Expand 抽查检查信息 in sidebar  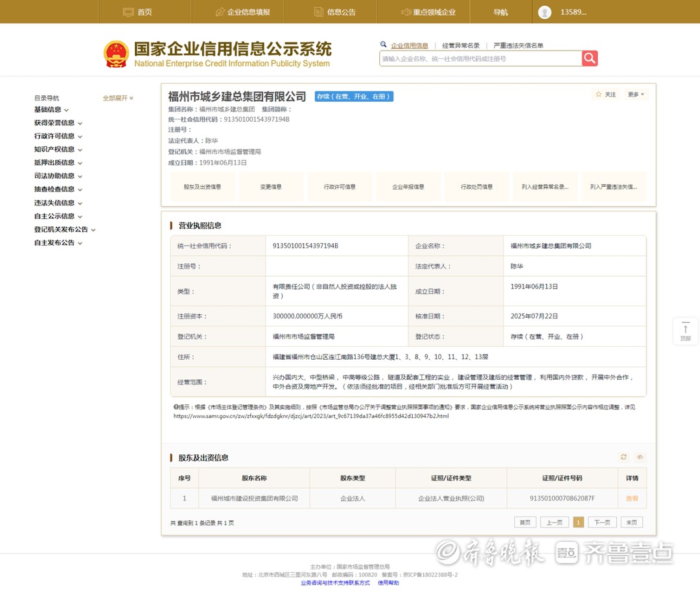click(x=58, y=189)
